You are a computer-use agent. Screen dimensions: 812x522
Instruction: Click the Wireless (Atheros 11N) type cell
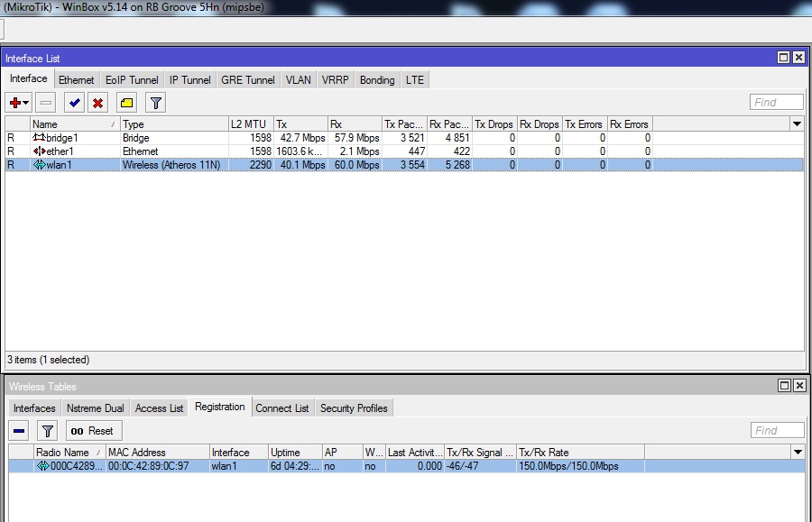(171, 165)
